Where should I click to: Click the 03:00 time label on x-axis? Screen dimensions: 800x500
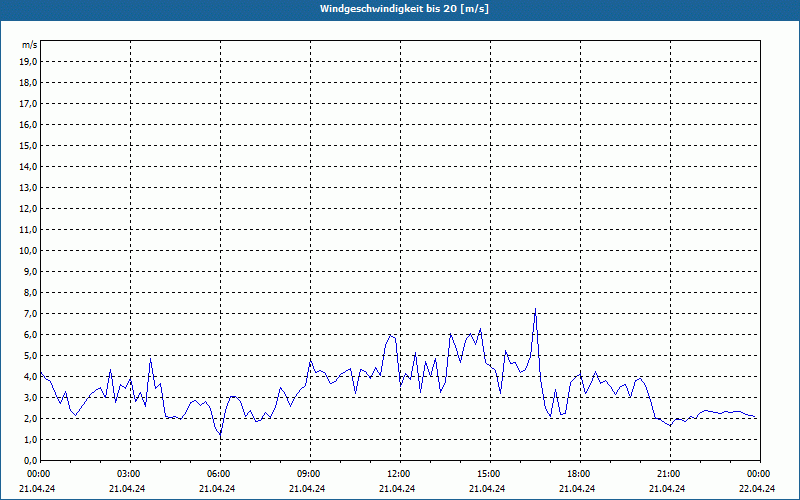[x=131, y=474]
